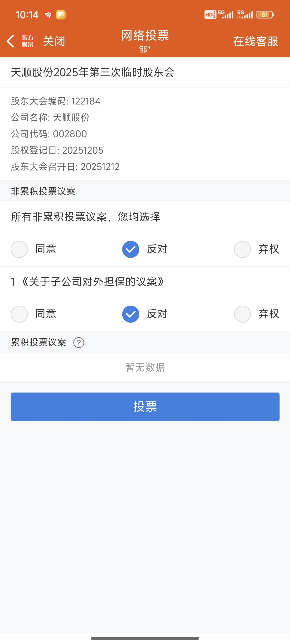Screen dimensions: 290x644
Task: Tap the red notification icon in status bar
Action: (x=48, y=15)
